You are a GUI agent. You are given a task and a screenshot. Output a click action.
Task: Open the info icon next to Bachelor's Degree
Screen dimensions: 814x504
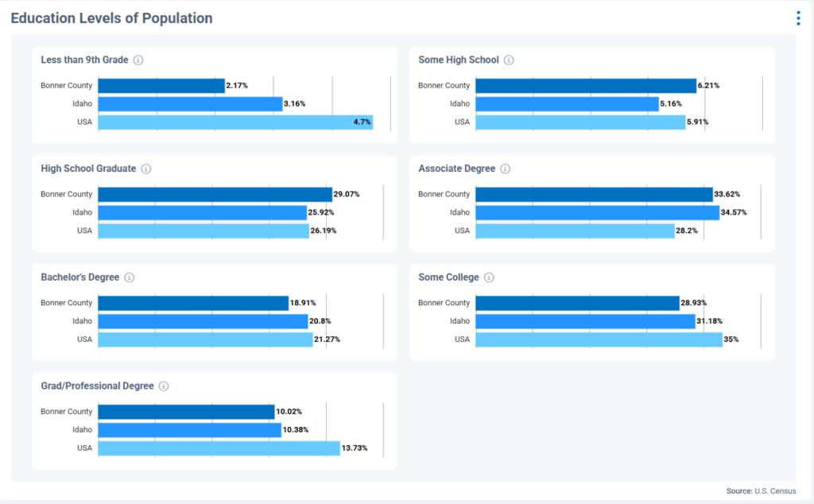(130, 277)
